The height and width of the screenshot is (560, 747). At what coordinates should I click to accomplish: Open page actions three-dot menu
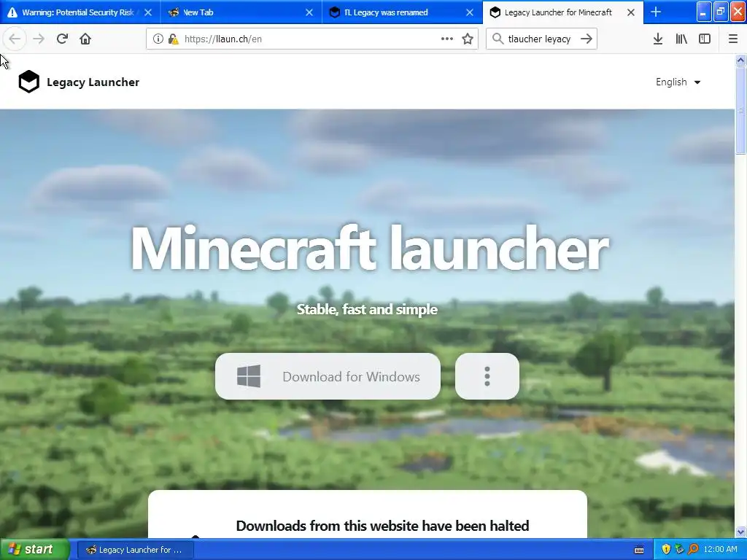(447, 39)
